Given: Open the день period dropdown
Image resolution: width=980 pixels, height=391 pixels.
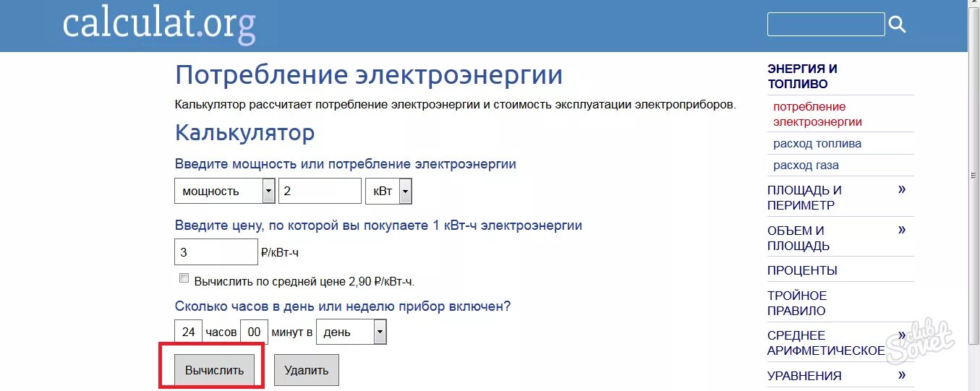Looking at the screenshot, I should tap(351, 332).
